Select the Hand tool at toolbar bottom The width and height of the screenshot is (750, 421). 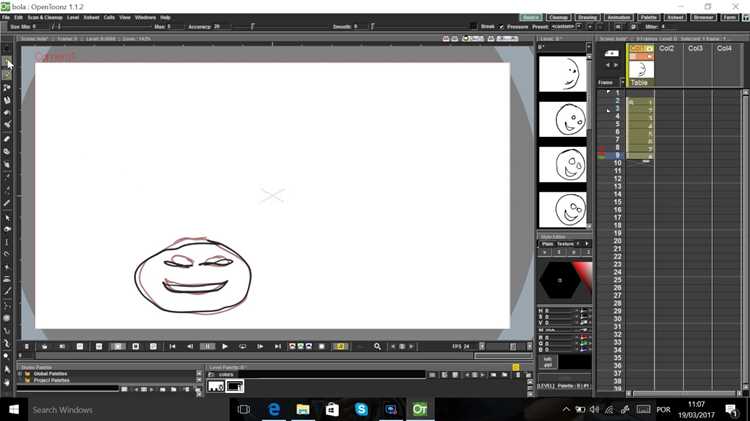click(x=7, y=382)
